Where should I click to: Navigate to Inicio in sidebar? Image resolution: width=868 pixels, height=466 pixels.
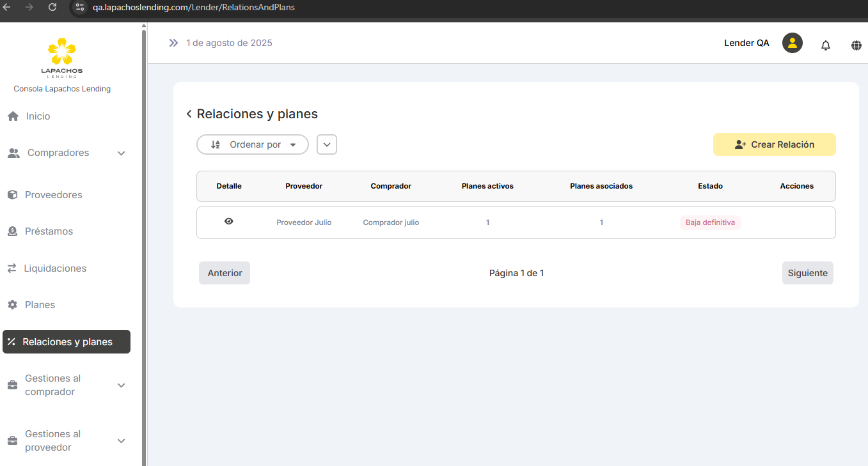[38, 116]
